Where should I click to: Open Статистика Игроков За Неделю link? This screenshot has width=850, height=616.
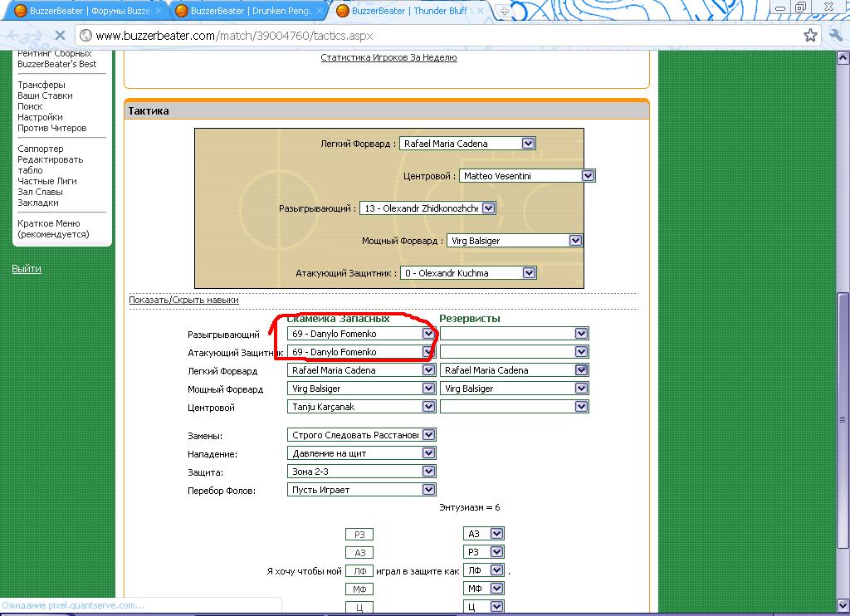click(388, 57)
